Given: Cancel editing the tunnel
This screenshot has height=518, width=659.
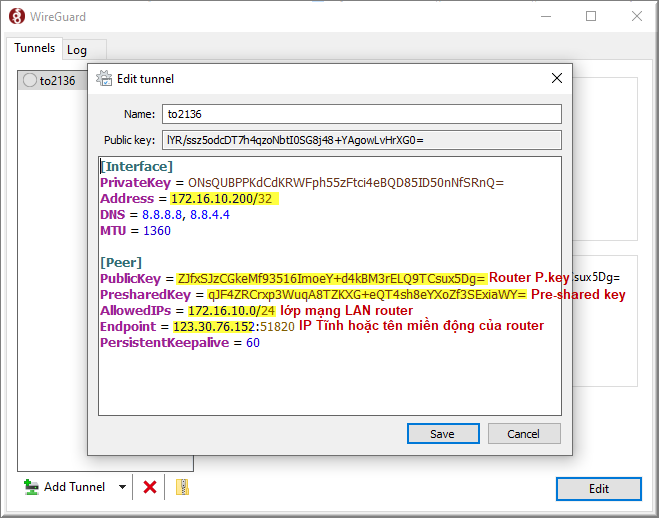Looking at the screenshot, I should tap(524, 434).
